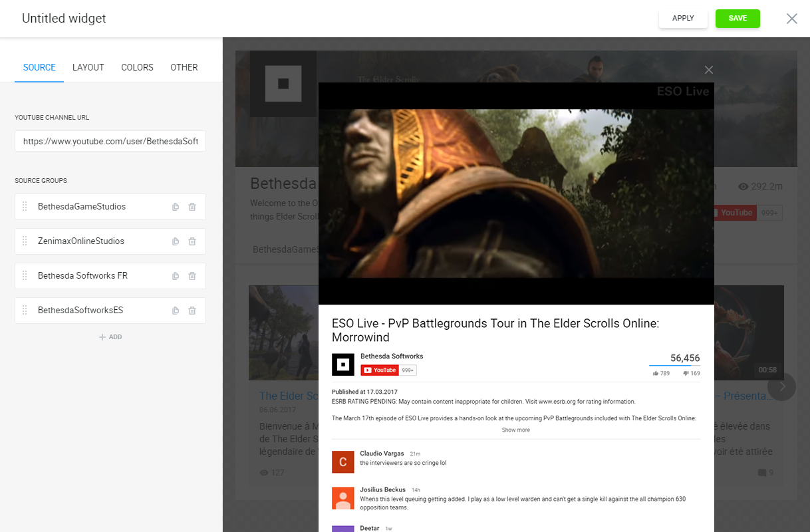The image size is (810, 532).
Task: Click Josilius Beckus commenter avatar
Action: [343, 498]
